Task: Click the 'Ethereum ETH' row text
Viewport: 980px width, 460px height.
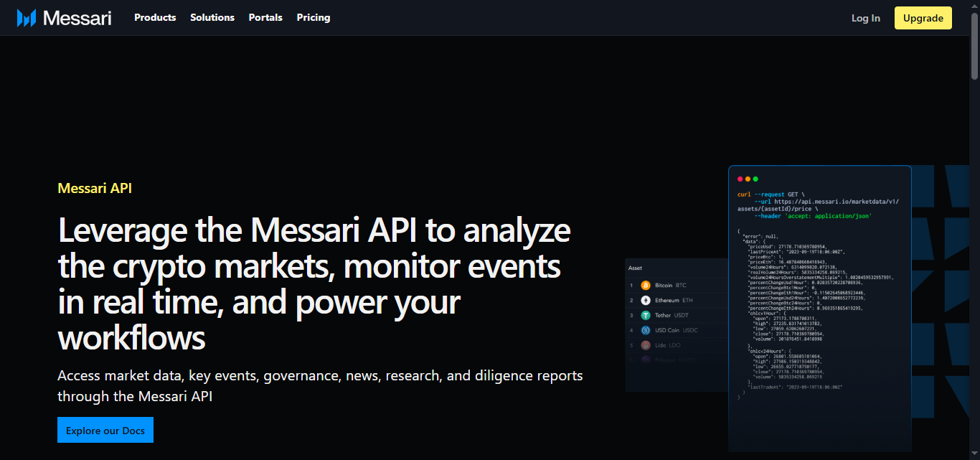Action: click(674, 301)
